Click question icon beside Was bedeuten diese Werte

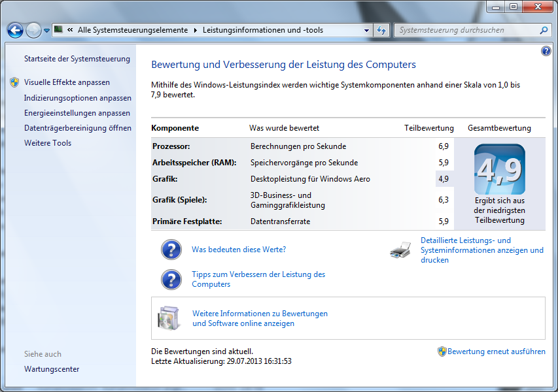click(171, 250)
